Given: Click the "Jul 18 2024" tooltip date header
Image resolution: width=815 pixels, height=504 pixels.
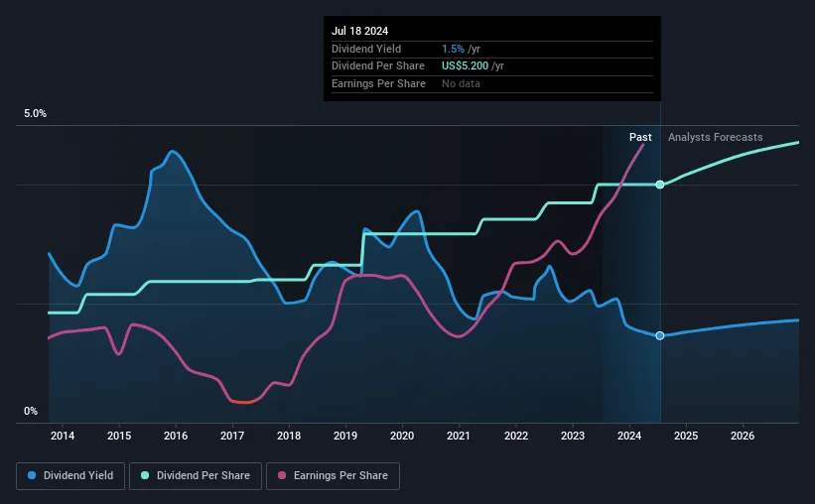Looking at the screenshot, I should click(x=358, y=30).
